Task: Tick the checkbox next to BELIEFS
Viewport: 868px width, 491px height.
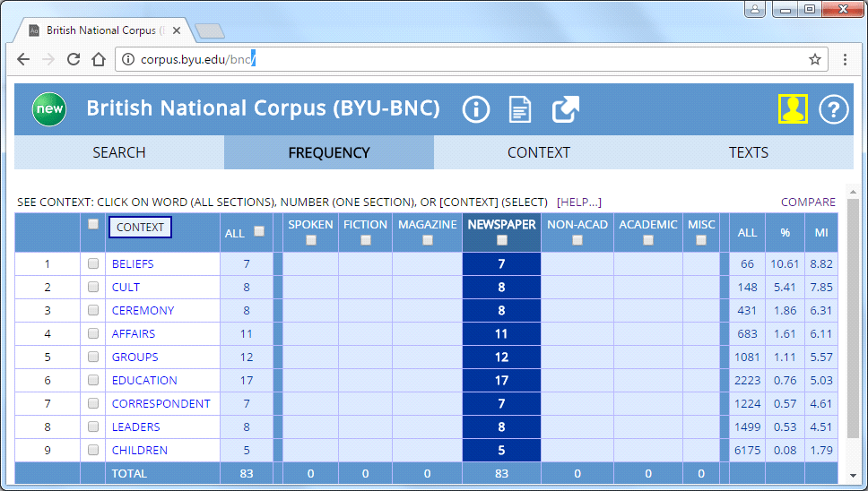Action: coord(92,264)
